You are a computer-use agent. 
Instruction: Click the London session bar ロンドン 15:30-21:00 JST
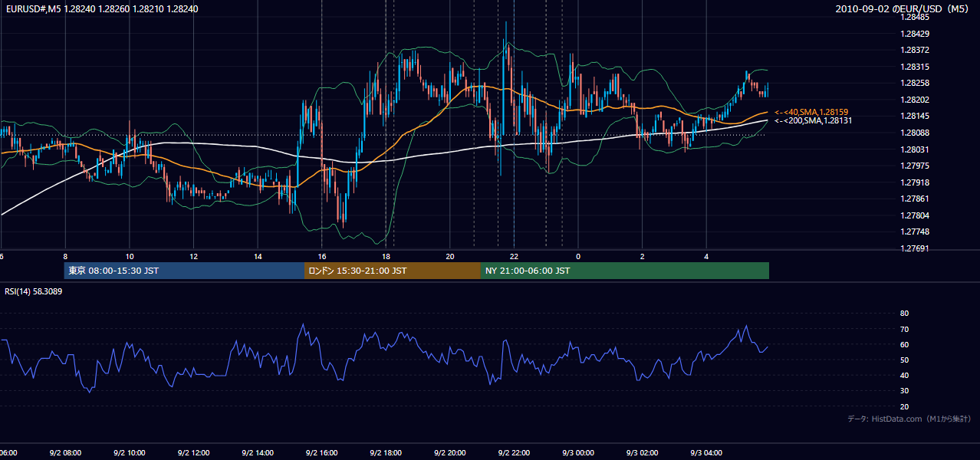click(393, 271)
